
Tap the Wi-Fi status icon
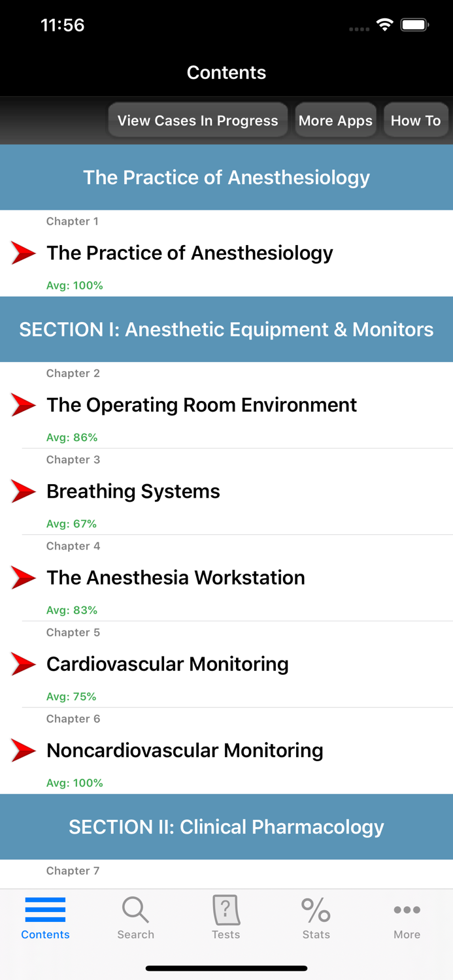pyautogui.click(x=384, y=24)
